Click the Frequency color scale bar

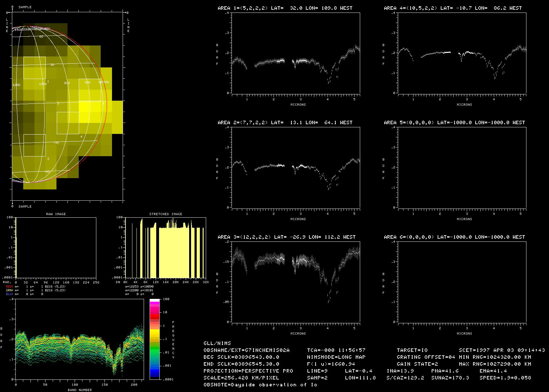pyautogui.click(x=154, y=339)
